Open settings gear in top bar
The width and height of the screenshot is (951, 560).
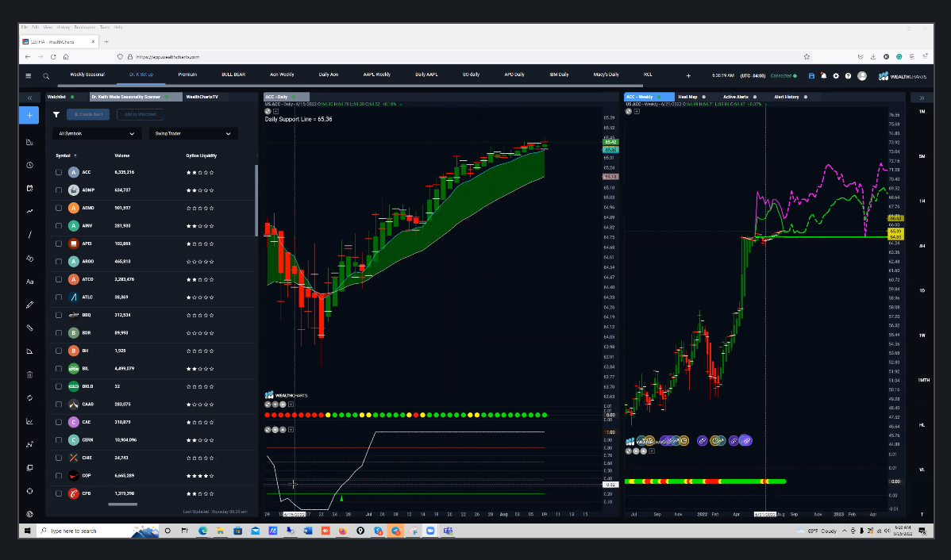tap(836, 76)
